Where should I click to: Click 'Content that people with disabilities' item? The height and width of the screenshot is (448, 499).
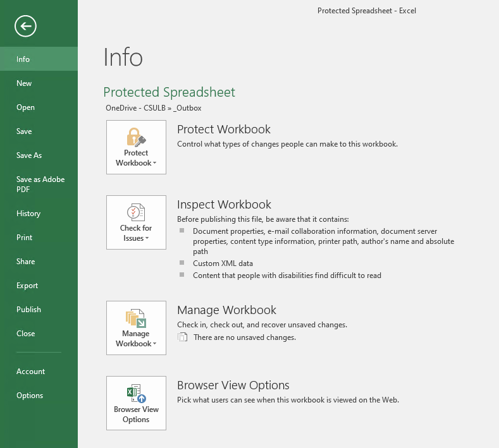pyautogui.click(x=287, y=275)
